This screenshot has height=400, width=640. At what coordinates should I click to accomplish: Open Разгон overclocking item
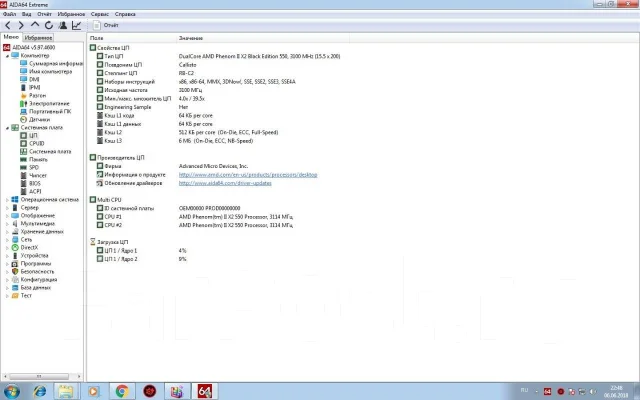tap(37, 96)
